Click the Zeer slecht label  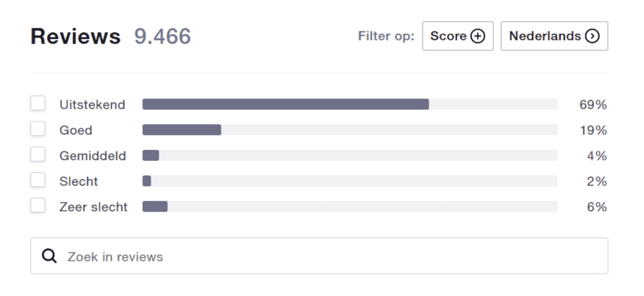pos(93,207)
